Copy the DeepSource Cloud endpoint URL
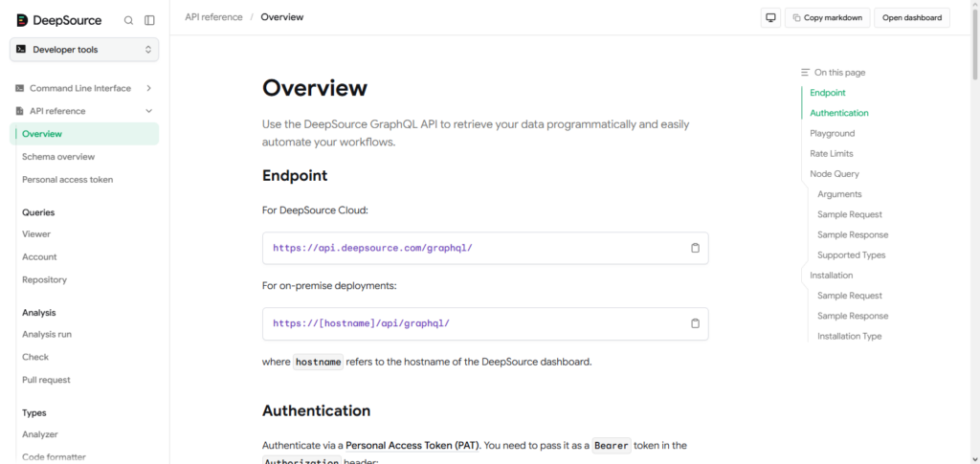Image resolution: width=980 pixels, height=464 pixels. [695, 248]
